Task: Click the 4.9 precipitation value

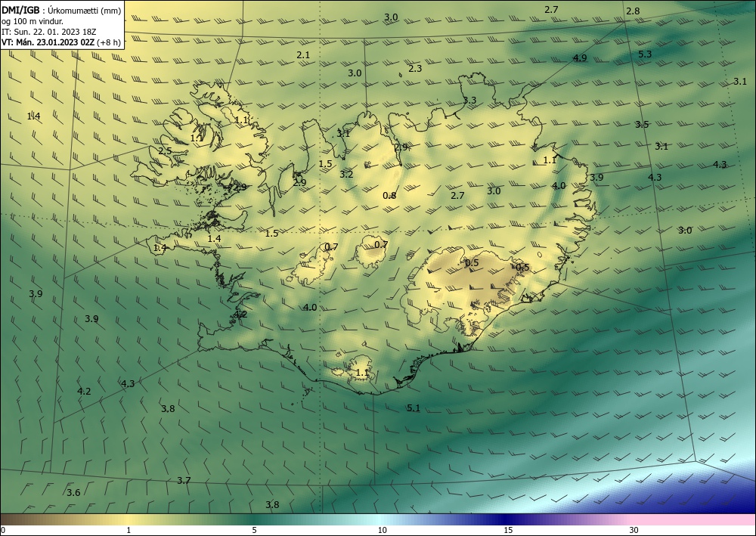Action: click(580, 58)
